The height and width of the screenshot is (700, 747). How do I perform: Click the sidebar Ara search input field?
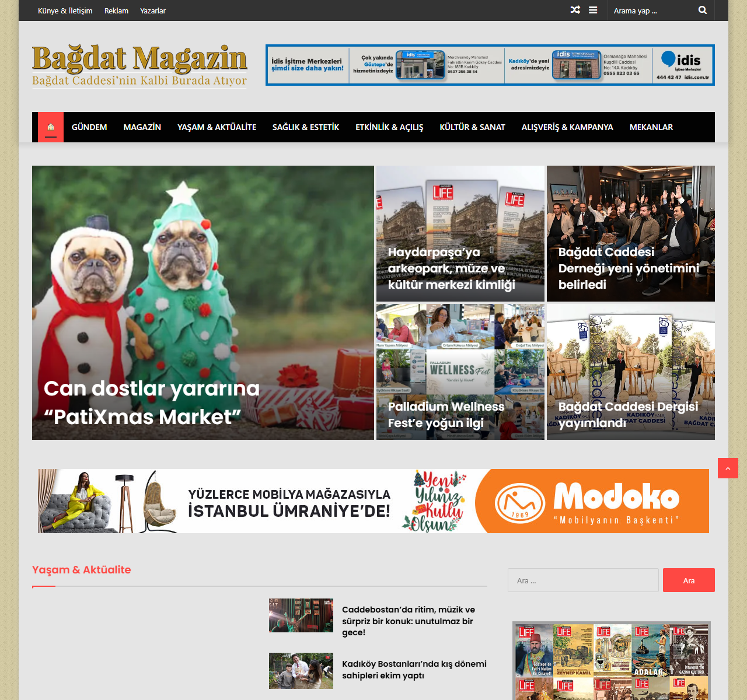pos(582,580)
